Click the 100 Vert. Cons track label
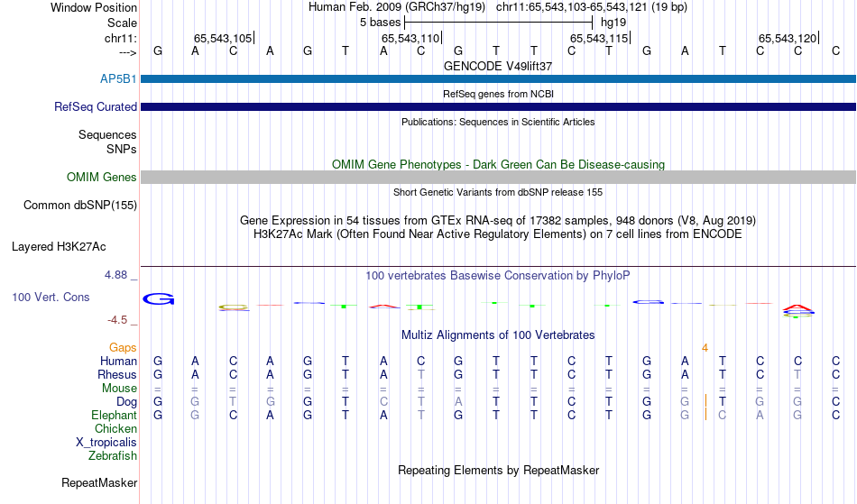 tap(51, 297)
